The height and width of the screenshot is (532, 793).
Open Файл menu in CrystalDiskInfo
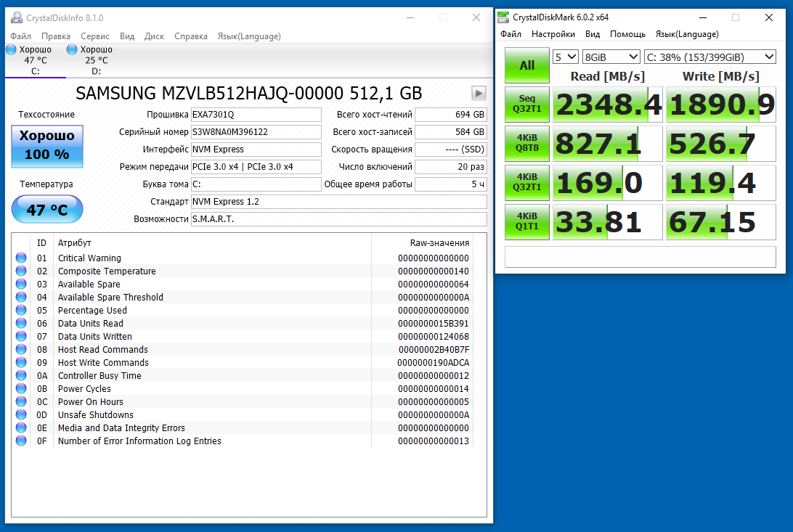pos(21,36)
